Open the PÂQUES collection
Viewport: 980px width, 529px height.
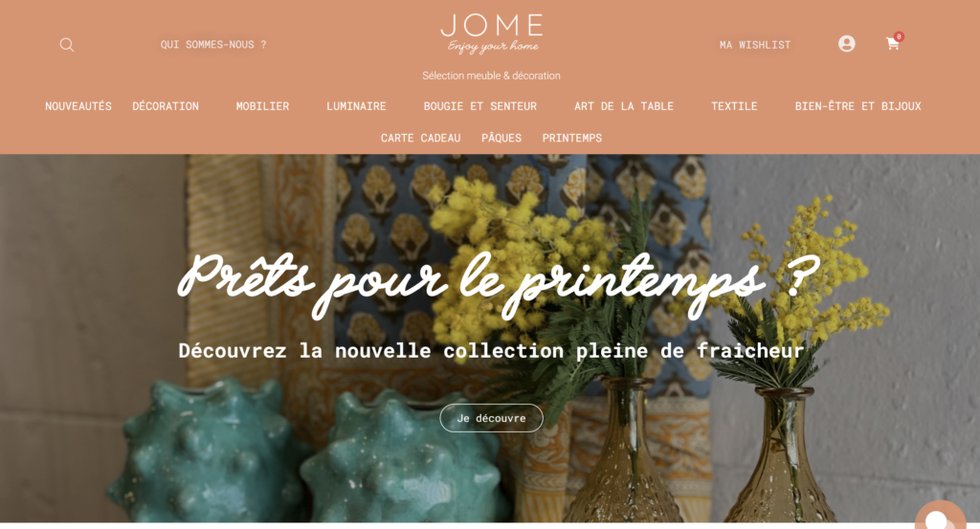click(501, 138)
